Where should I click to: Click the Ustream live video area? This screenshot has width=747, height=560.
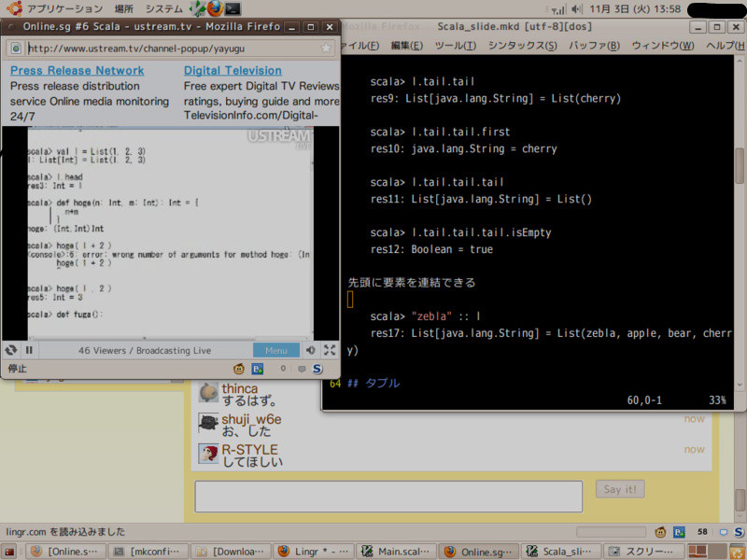tap(170, 233)
